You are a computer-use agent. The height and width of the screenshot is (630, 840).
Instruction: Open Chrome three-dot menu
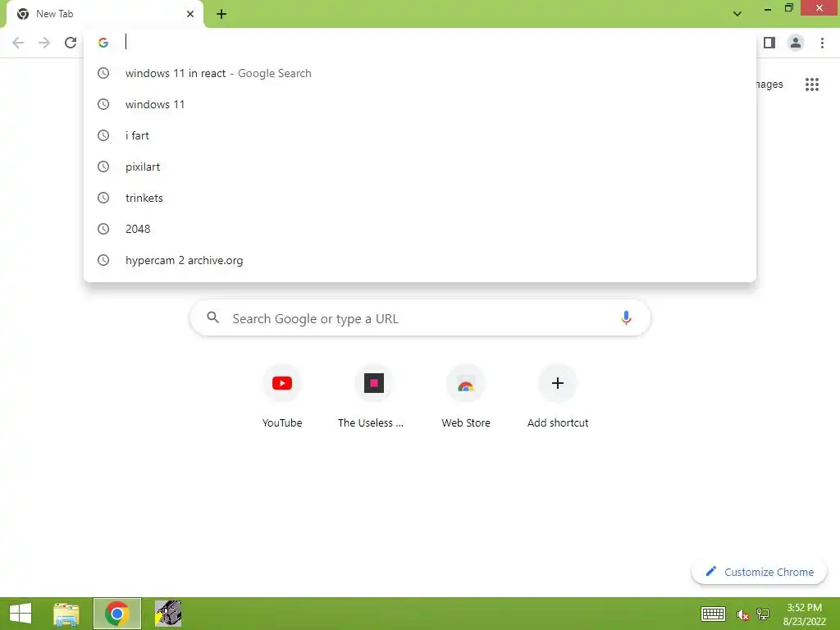point(822,43)
